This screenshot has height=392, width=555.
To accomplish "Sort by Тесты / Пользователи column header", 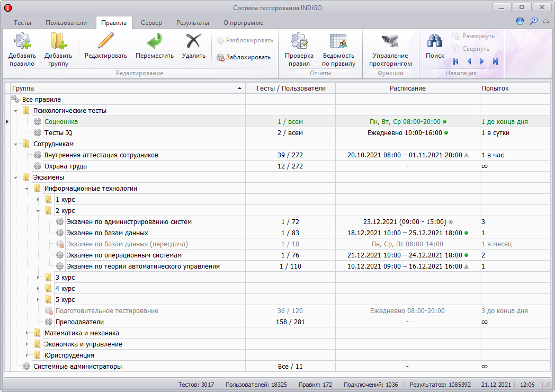I will pyautogui.click(x=290, y=88).
